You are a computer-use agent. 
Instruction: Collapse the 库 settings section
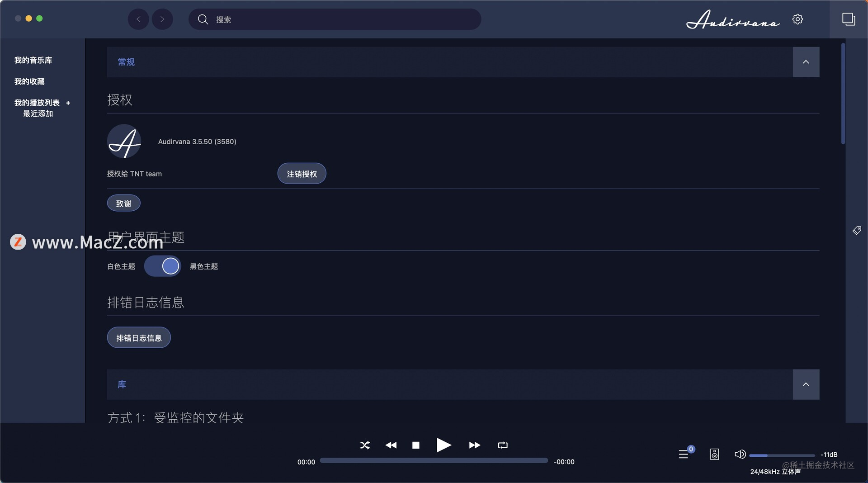pyautogui.click(x=806, y=384)
